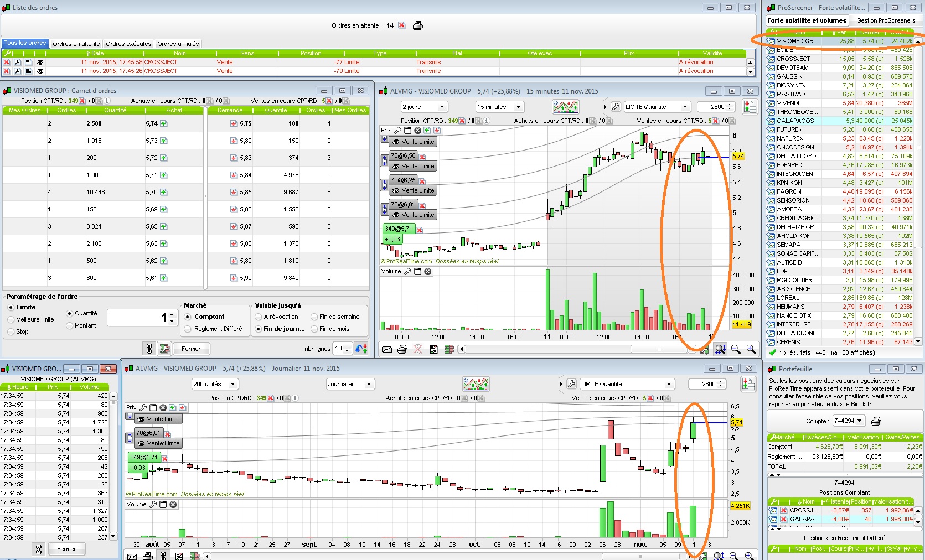Click Fermer in the tick list window

point(66,549)
